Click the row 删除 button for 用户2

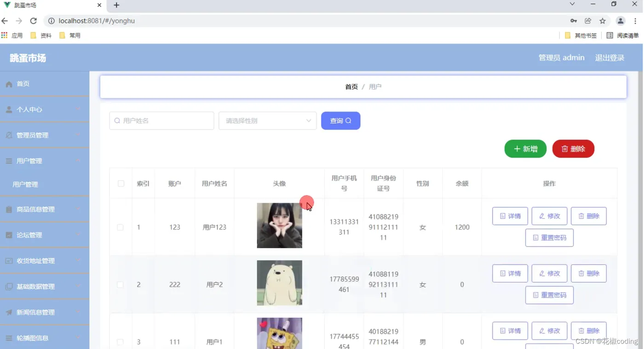pyautogui.click(x=589, y=274)
